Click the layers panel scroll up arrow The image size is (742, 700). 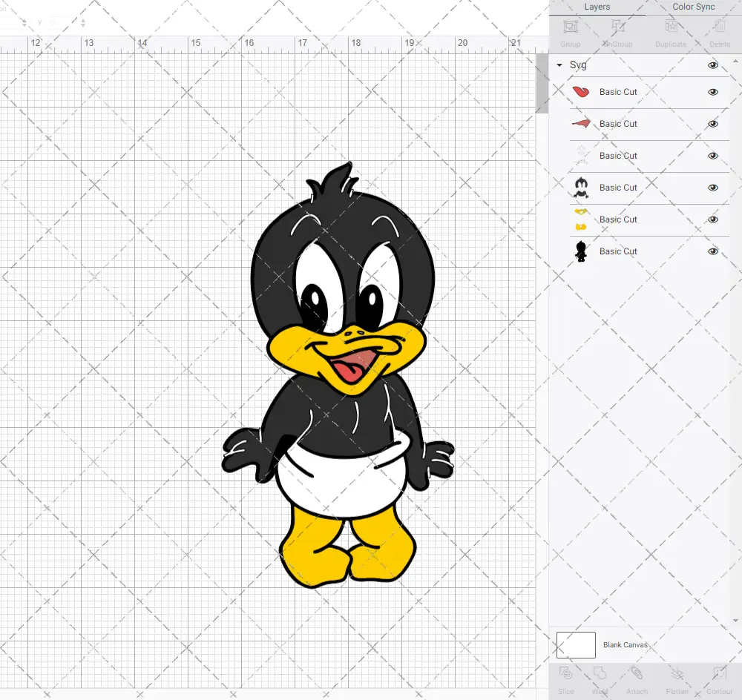click(x=735, y=62)
